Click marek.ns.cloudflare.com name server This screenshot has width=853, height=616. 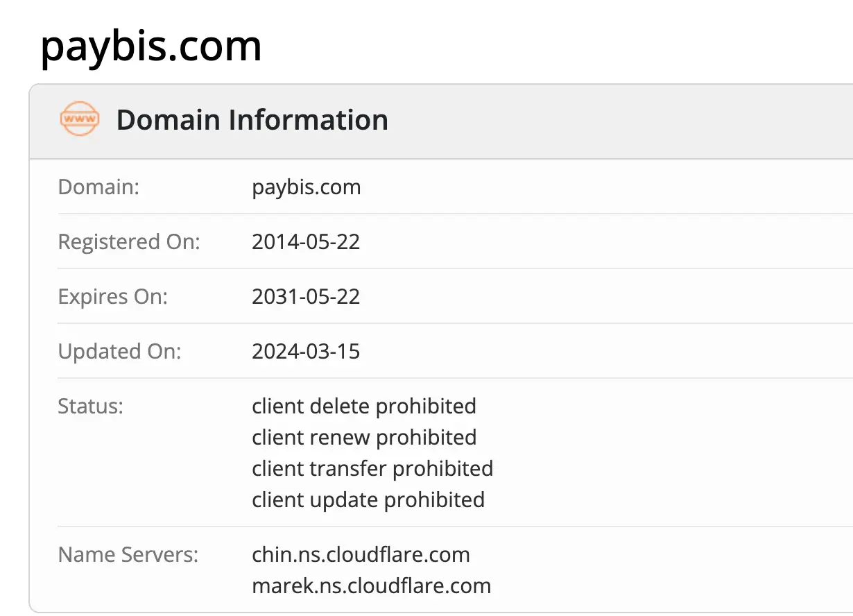[371, 585]
